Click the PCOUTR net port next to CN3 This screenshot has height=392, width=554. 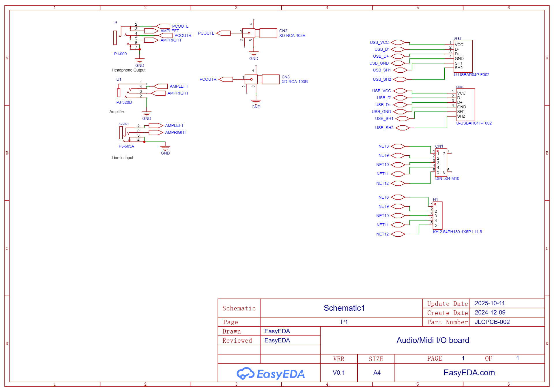(x=226, y=79)
